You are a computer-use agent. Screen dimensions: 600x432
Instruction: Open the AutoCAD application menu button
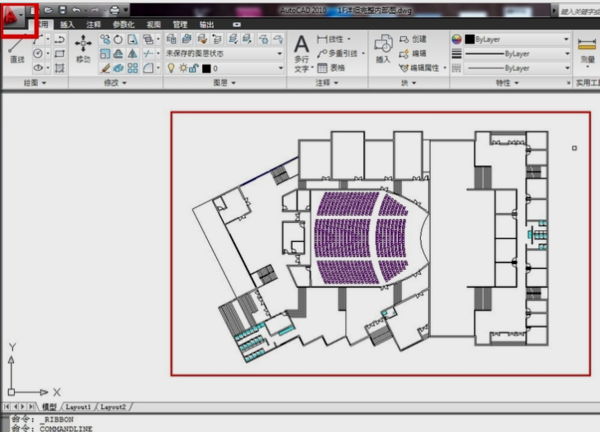point(19,19)
